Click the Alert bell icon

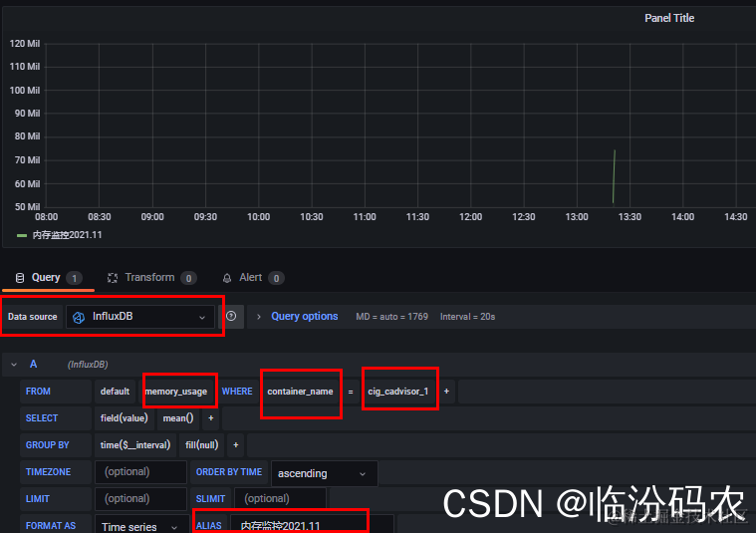tap(227, 278)
